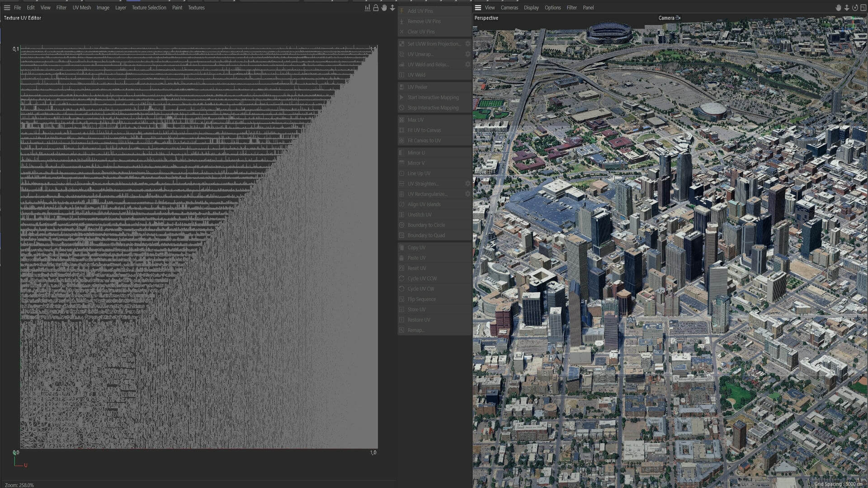Open the UV Mesh menu
This screenshot has height=488, width=868.
82,8
